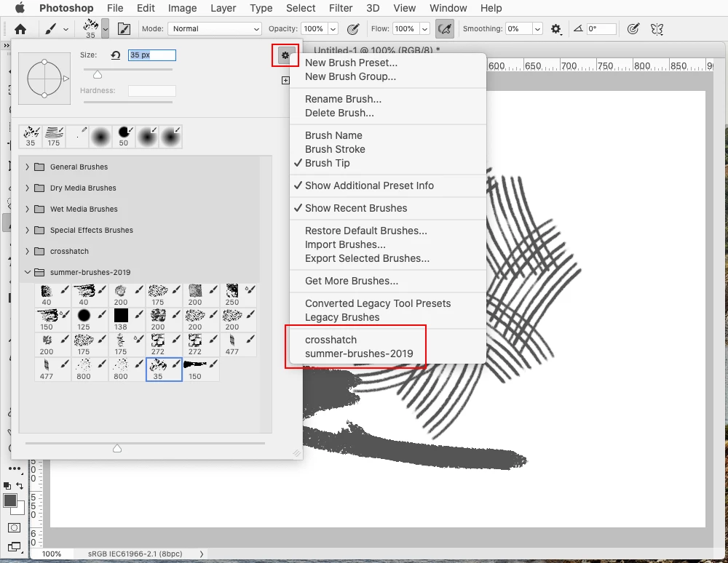Open the Window menu
The image size is (728, 563).
point(448,8)
